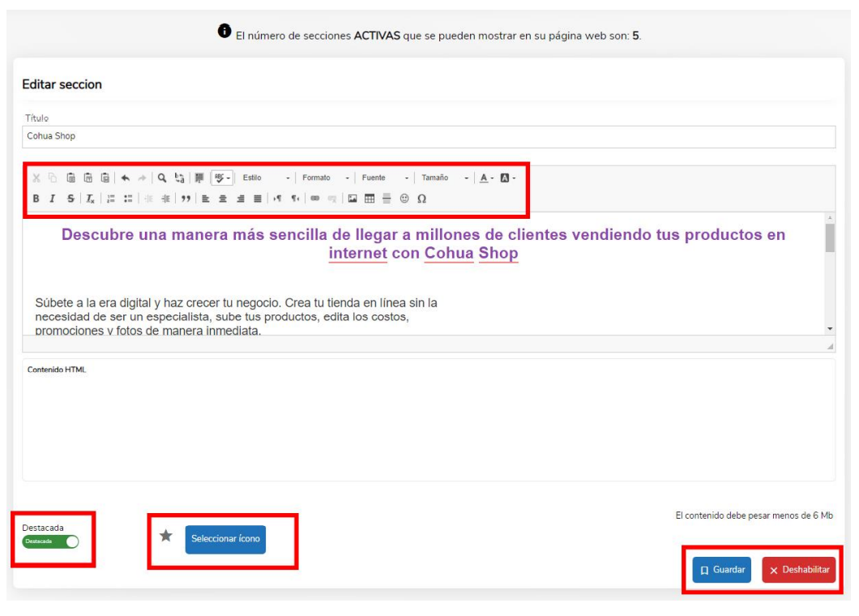Click the Insert Image icon
The height and width of the screenshot is (616, 859).
[x=353, y=199]
